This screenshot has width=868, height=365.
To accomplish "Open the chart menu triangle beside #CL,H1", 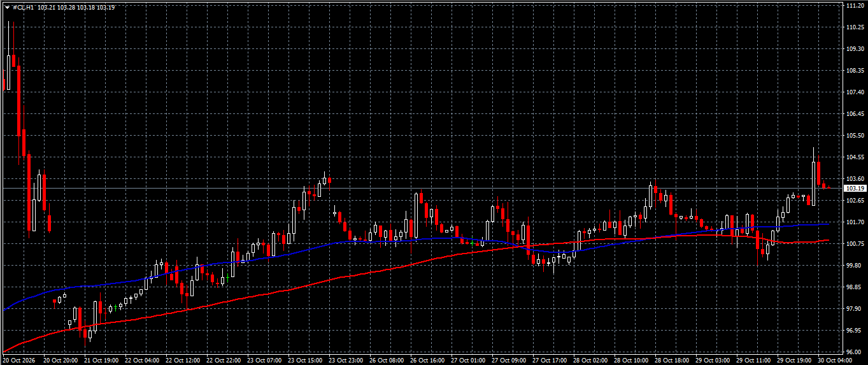I will coord(6,8).
